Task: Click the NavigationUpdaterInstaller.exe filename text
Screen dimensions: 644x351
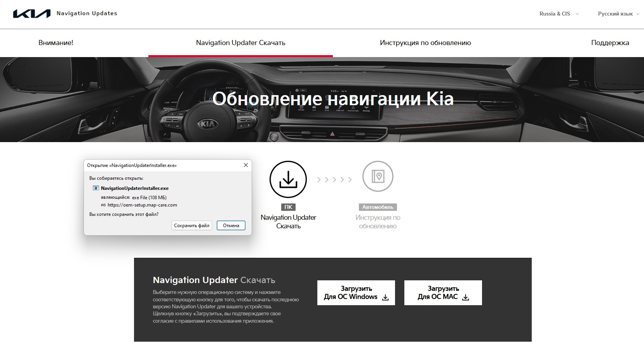Action: [135, 188]
